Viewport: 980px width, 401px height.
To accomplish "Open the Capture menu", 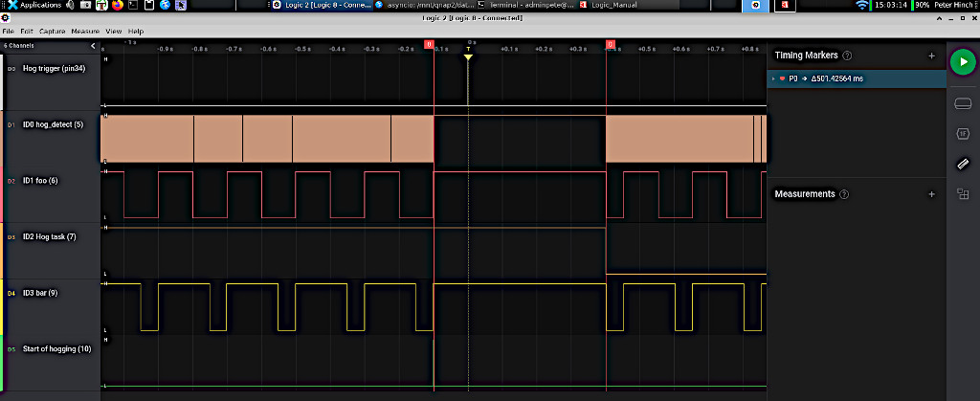I will [x=53, y=32].
